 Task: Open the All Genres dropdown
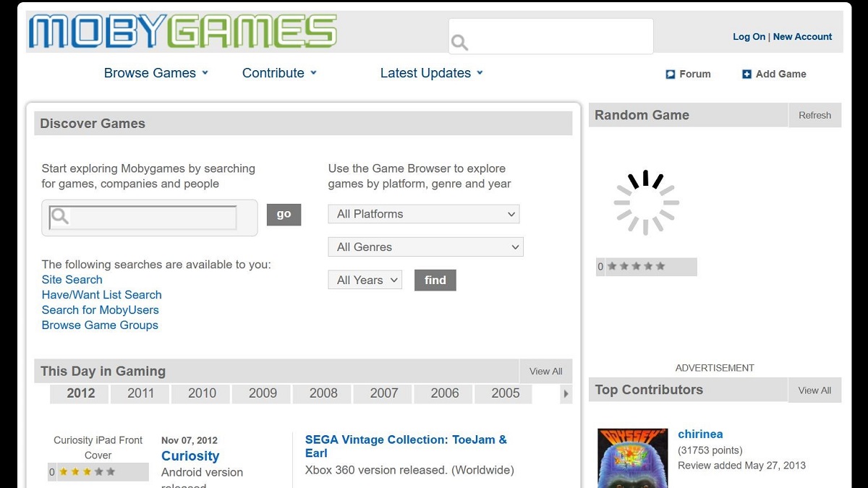click(x=425, y=247)
